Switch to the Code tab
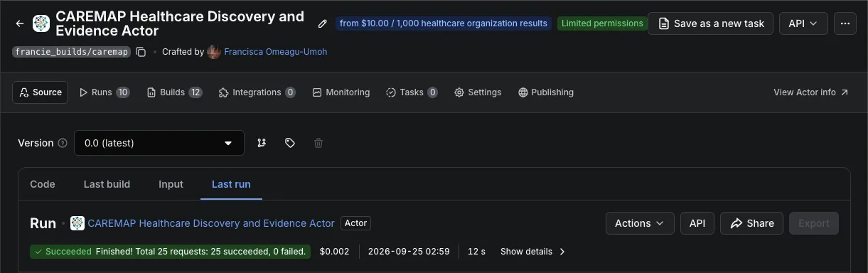The width and height of the screenshot is (868, 273). click(x=43, y=184)
